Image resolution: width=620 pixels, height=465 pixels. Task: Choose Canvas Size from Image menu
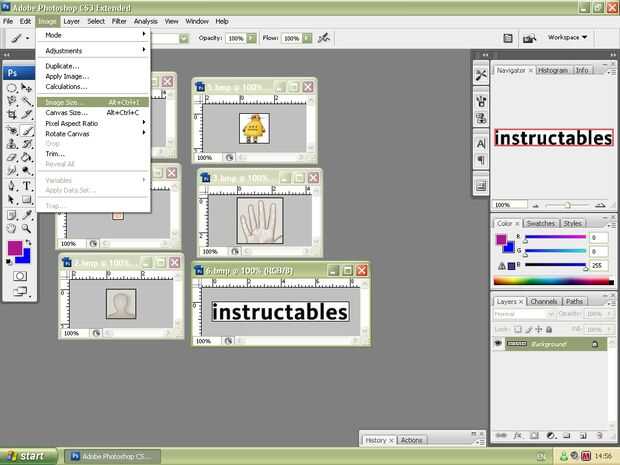tap(94, 113)
